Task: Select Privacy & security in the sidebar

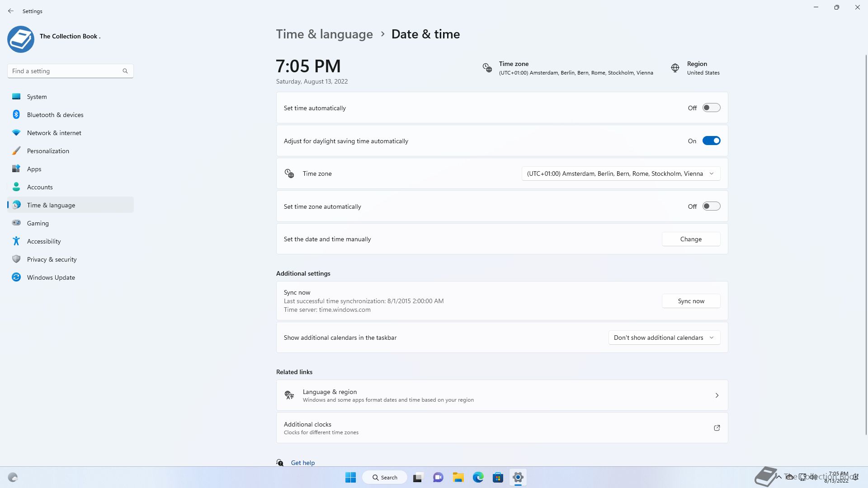Action: pos(52,259)
